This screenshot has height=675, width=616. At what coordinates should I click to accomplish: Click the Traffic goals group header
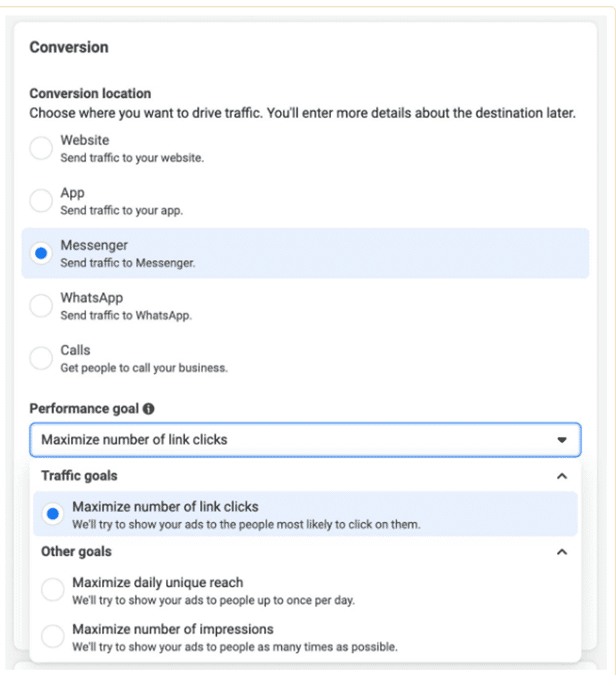coord(79,476)
